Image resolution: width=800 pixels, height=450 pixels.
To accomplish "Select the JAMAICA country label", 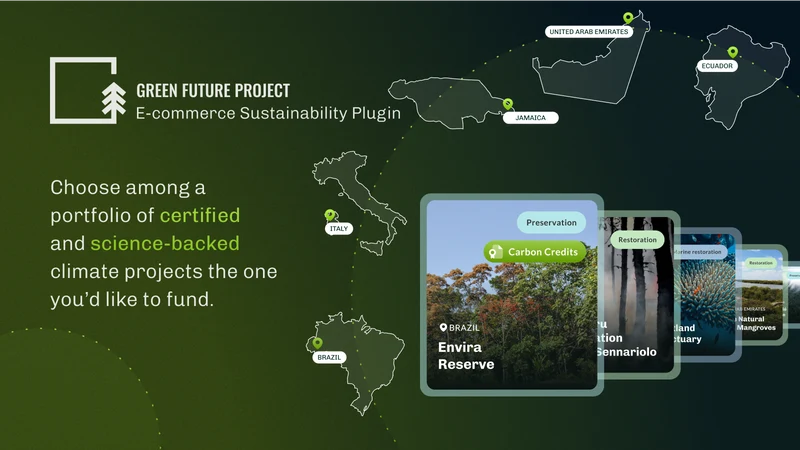I will click(531, 118).
